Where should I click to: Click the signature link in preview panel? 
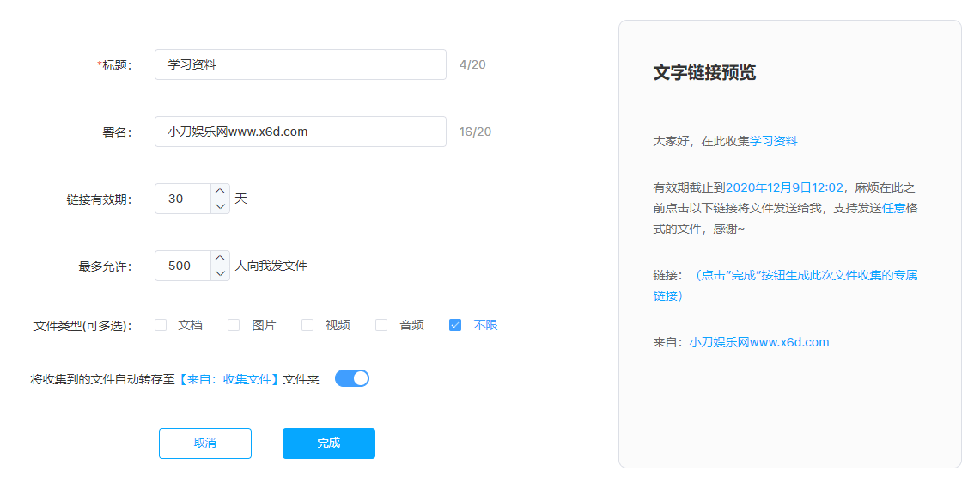point(759,342)
